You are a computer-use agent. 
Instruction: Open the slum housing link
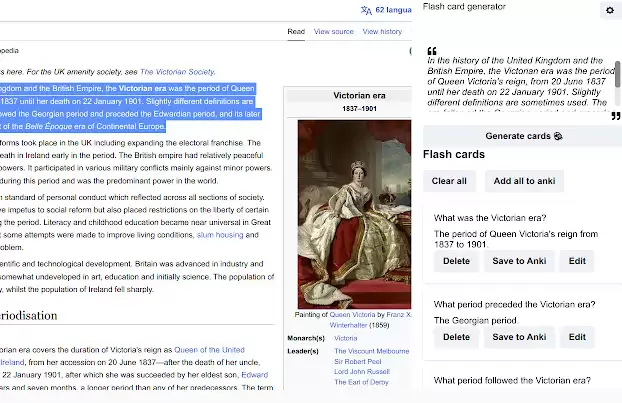point(220,235)
